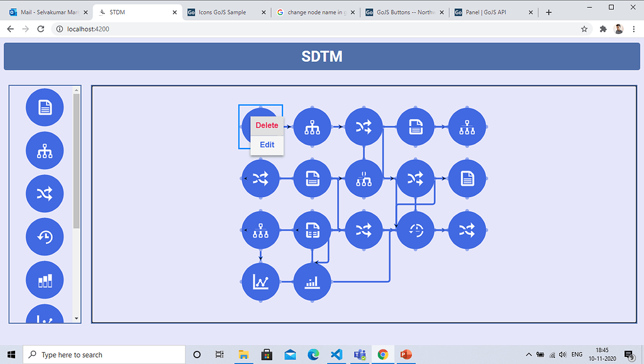This screenshot has height=364, width=644.
Task: Choose Delete from the context menu
Action: pos(267,125)
